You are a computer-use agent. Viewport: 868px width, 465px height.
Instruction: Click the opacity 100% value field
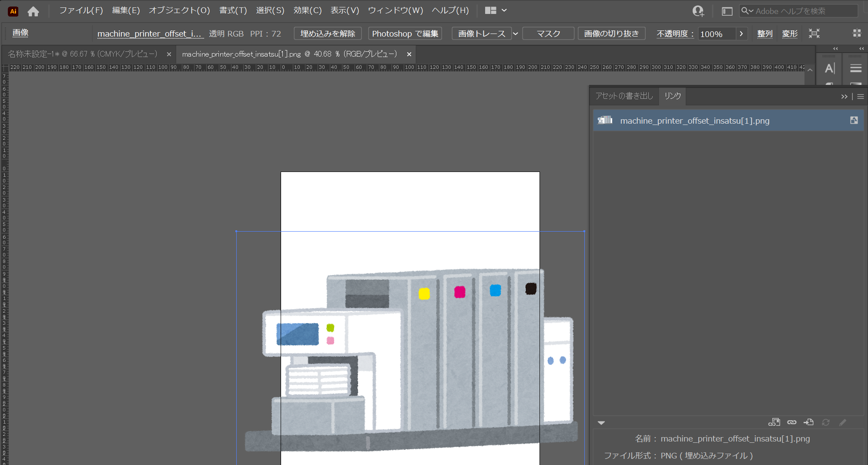(717, 34)
